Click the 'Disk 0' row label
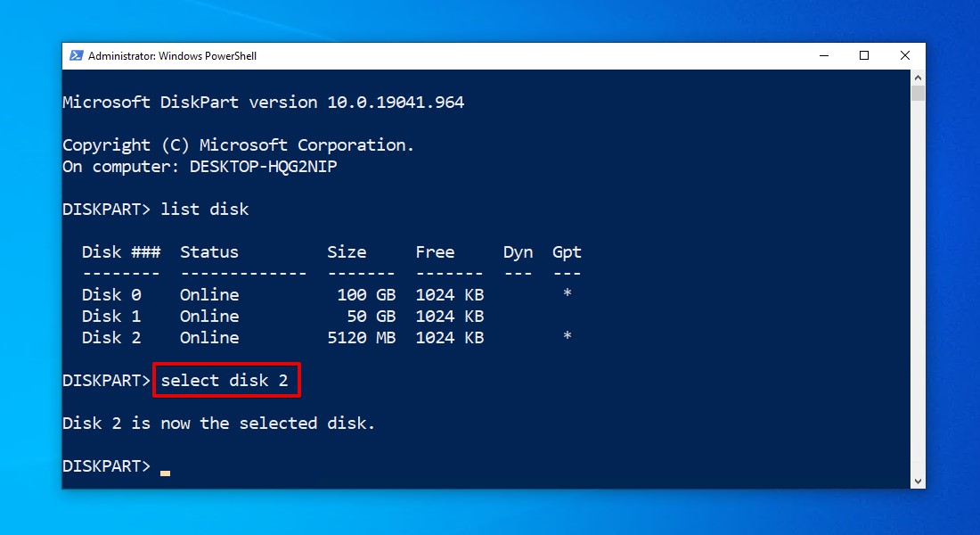The image size is (980, 535). (111, 295)
